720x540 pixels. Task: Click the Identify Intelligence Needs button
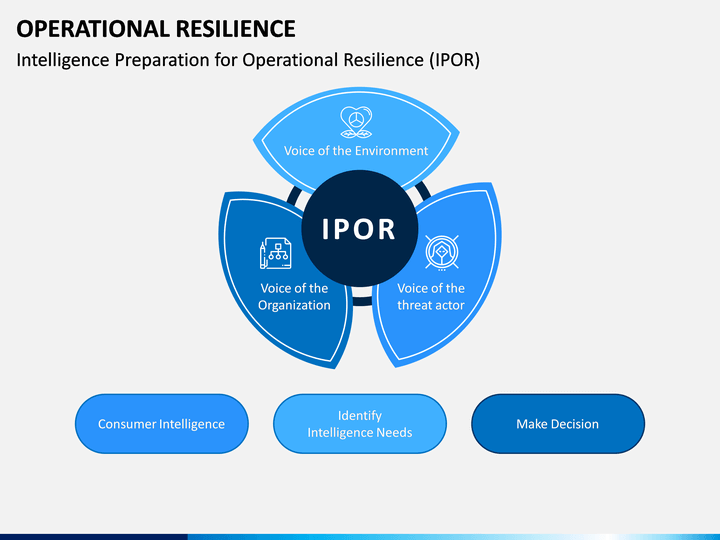360,424
